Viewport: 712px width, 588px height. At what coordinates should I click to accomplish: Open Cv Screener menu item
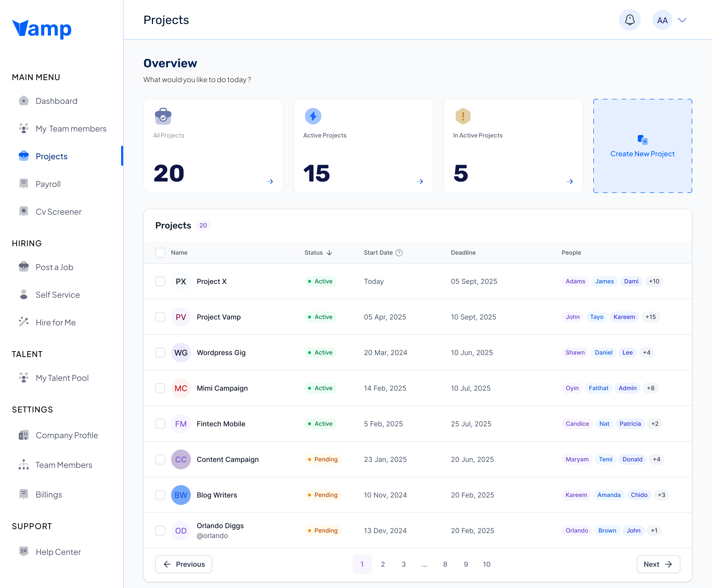59,212
